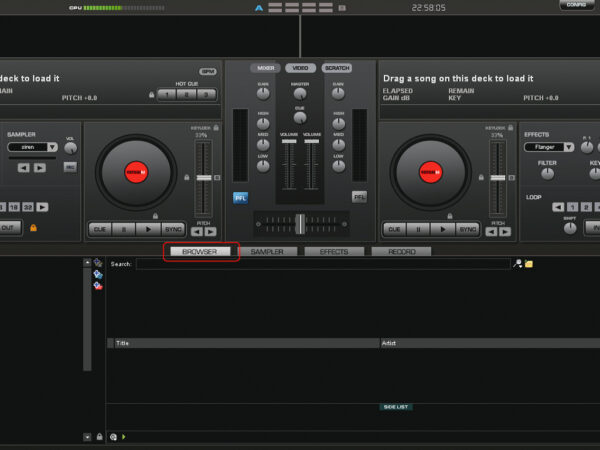The height and width of the screenshot is (450, 600).
Task: Open the search options icon
Action: tap(517, 264)
